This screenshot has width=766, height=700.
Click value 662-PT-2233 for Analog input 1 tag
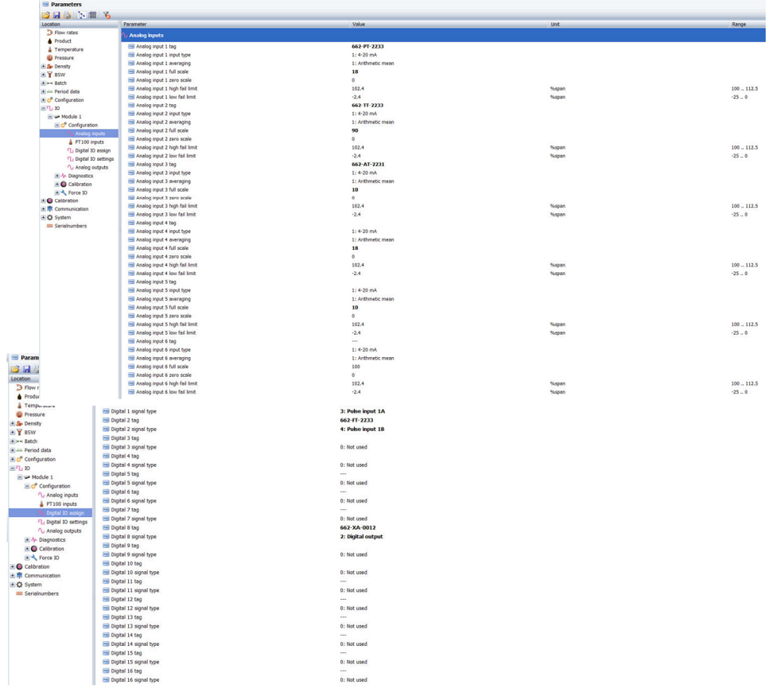[x=367, y=46]
